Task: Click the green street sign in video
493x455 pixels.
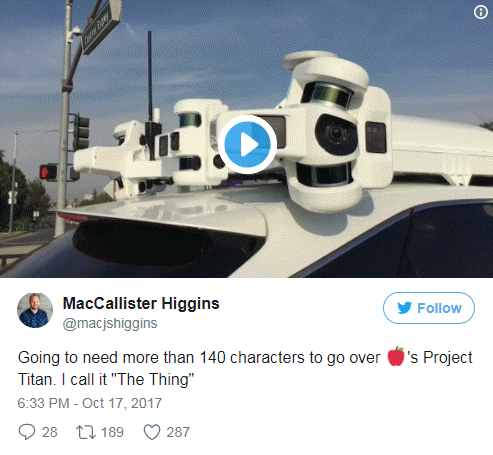Action: pyautogui.click(x=101, y=27)
